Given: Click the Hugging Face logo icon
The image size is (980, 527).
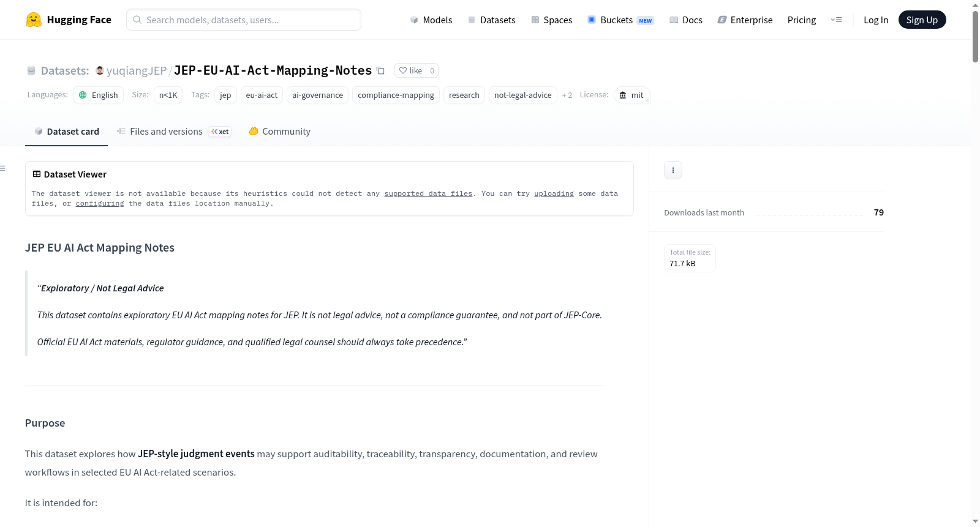Looking at the screenshot, I should pos(34,20).
